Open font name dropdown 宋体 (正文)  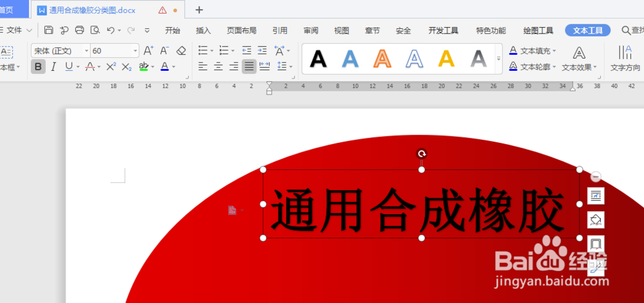pos(87,51)
